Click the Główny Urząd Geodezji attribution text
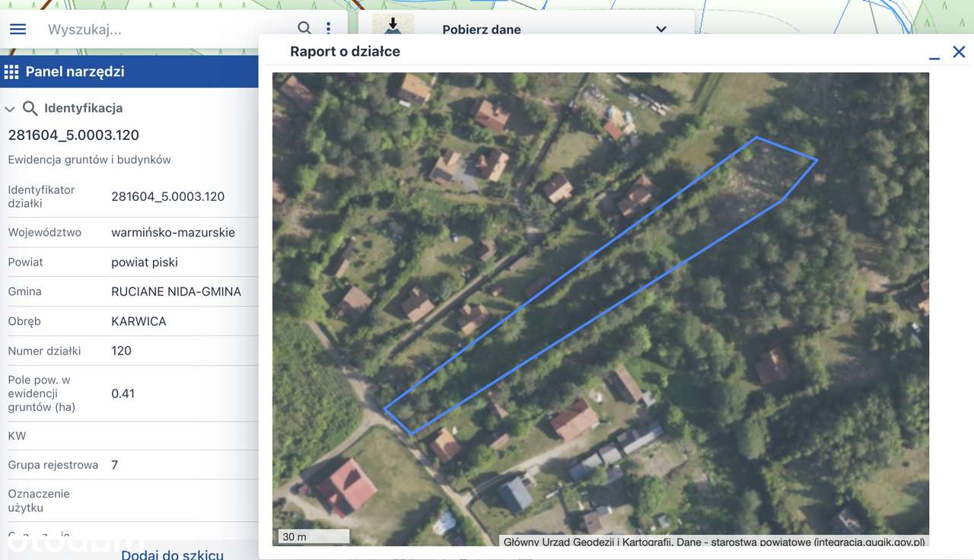Screen dimensions: 974x560 (715, 542)
